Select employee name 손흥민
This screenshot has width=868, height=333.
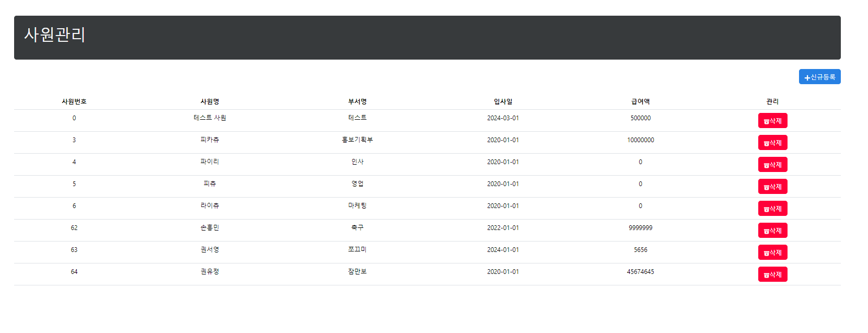click(210, 228)
